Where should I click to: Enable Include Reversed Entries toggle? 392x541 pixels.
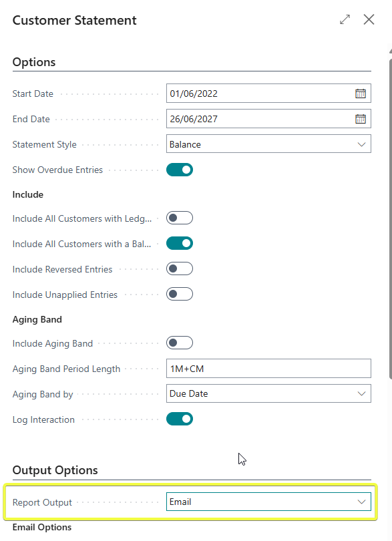(x=180, y=268)
